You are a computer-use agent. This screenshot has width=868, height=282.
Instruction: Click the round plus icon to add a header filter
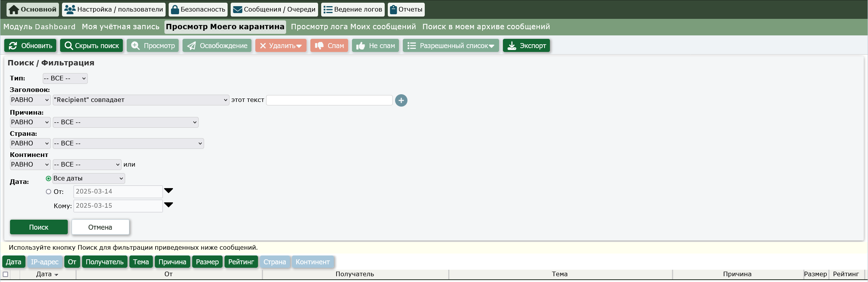(x=401, y=100)
